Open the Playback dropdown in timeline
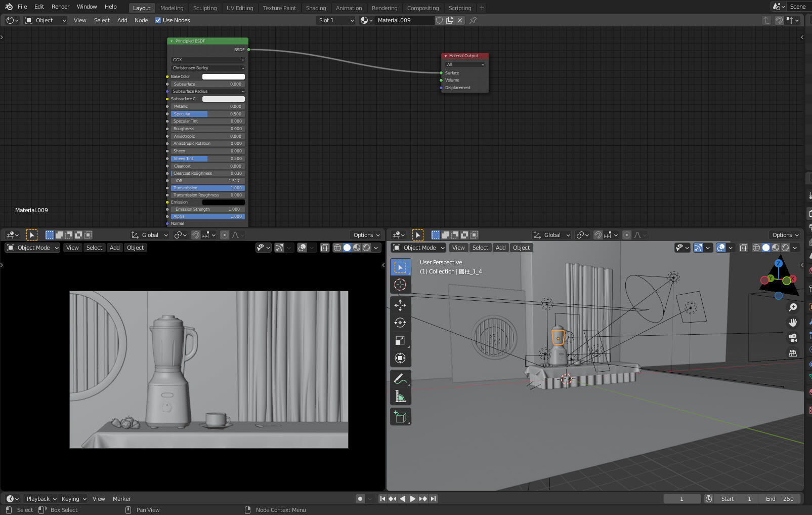The width and height of the screenshot is (812, 515). point(41,499)
